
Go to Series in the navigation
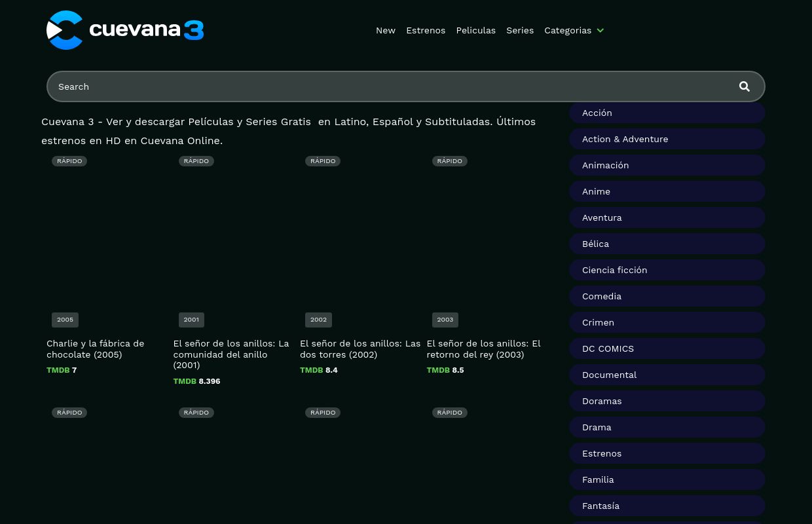click(520, 30)
